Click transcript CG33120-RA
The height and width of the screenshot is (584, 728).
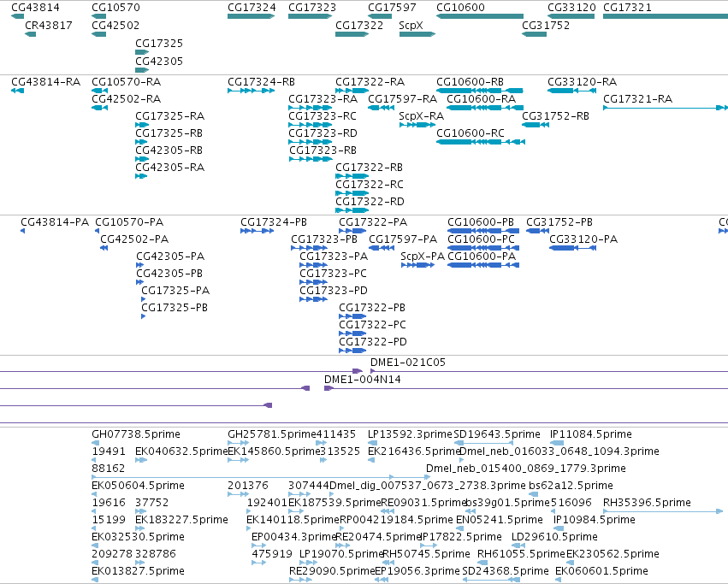pos(583,82)
